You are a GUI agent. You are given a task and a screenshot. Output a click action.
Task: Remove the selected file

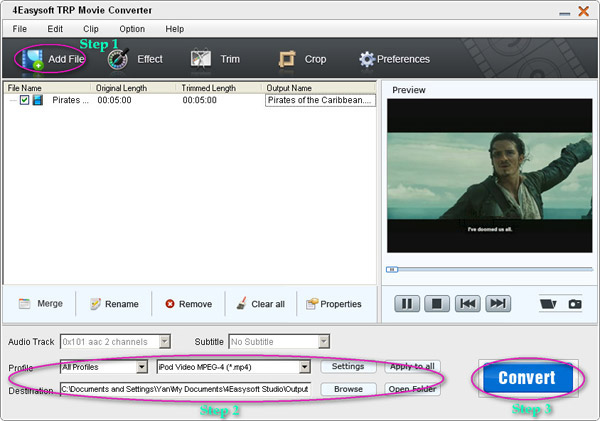[189, 304]
